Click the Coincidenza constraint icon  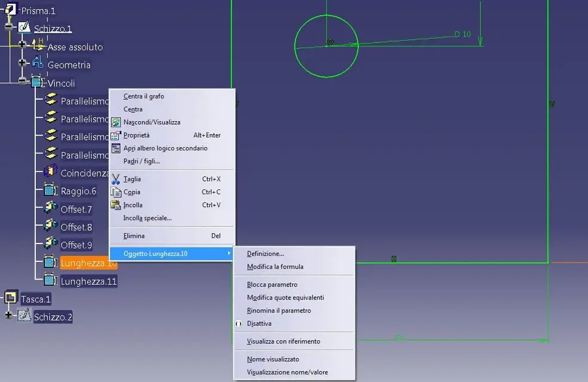51,171
